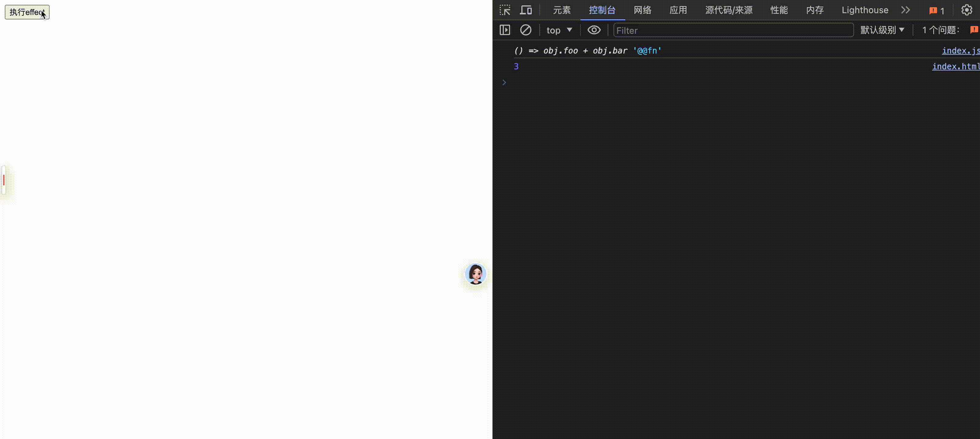Screen dimensions: 980x439
Task: Open the warning icon next to 1个问题
Action: tap(974, 30)
